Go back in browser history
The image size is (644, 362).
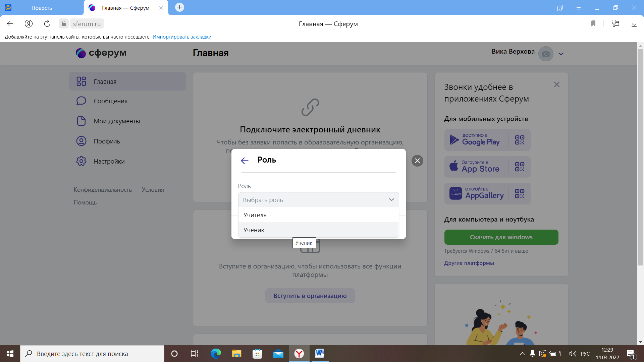10,23
